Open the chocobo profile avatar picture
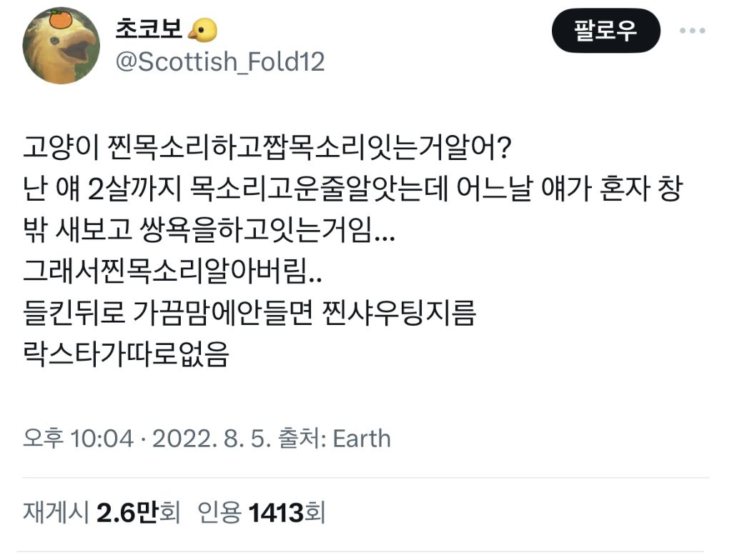 (61, 47)
